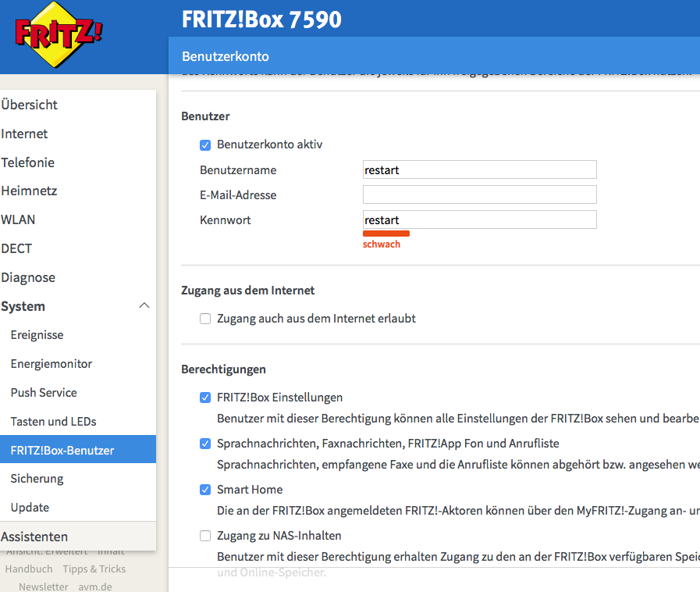Open the Tipps & Tricks link

coord(94,569)
